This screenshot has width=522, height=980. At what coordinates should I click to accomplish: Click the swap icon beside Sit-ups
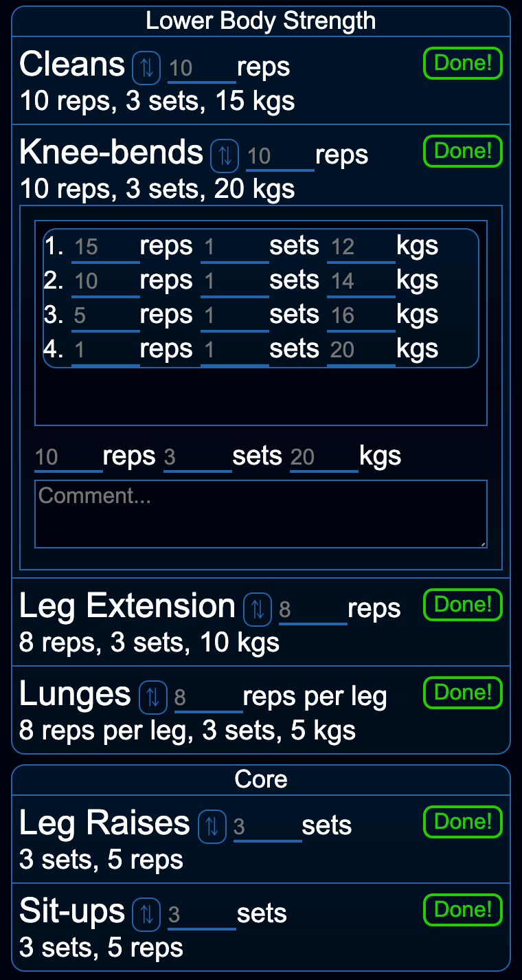click(146, 914)
